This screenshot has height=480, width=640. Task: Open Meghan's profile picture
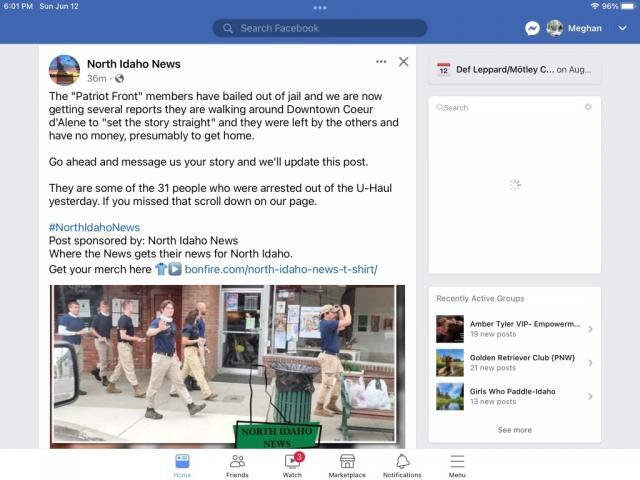coord(555,28)
